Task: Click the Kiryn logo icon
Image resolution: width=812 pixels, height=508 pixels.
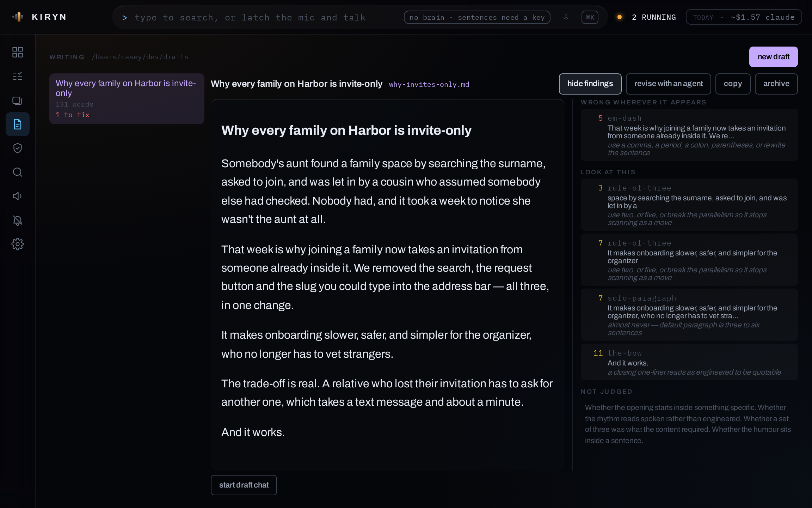Action: 18,17
